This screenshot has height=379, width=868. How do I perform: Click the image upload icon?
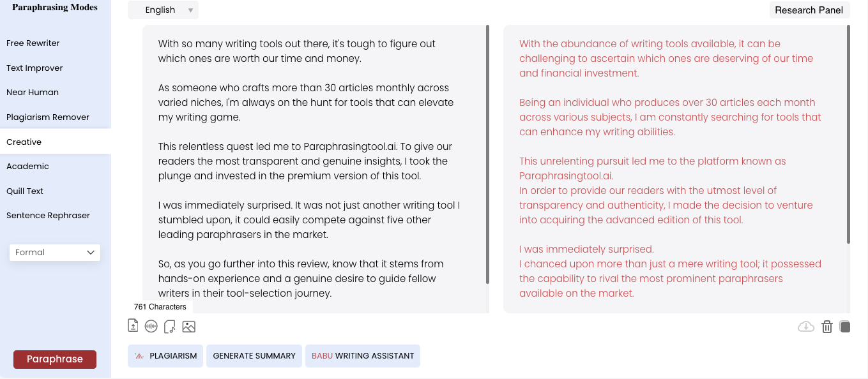tap(188, 327)
